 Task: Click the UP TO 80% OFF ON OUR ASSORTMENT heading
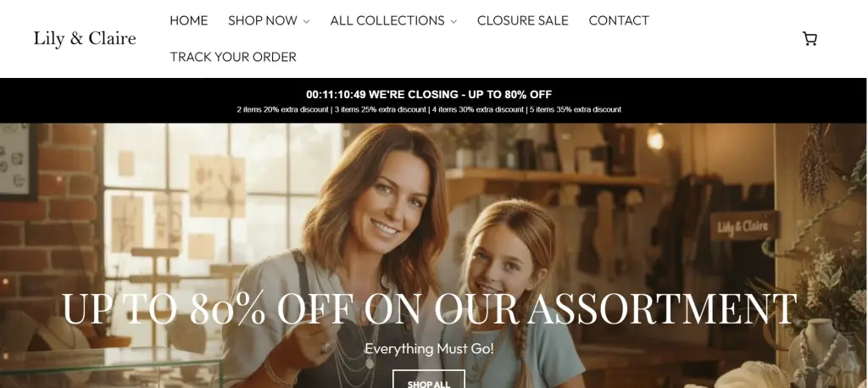tap(429, 309)
